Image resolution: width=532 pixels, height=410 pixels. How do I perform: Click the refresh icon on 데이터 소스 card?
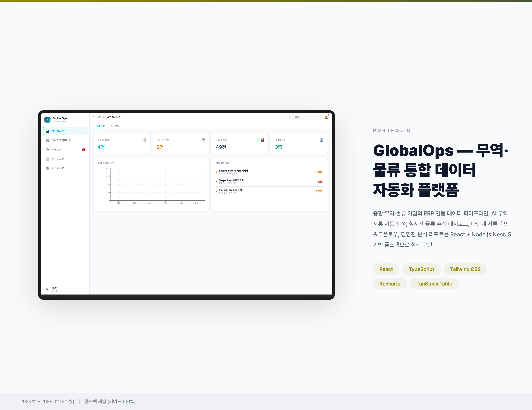pos(321,140)
